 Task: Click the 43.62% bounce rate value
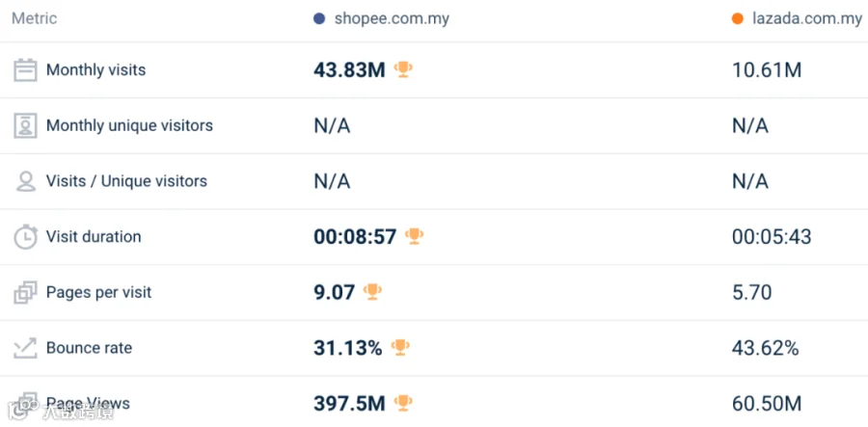click(x=766, y=349)
